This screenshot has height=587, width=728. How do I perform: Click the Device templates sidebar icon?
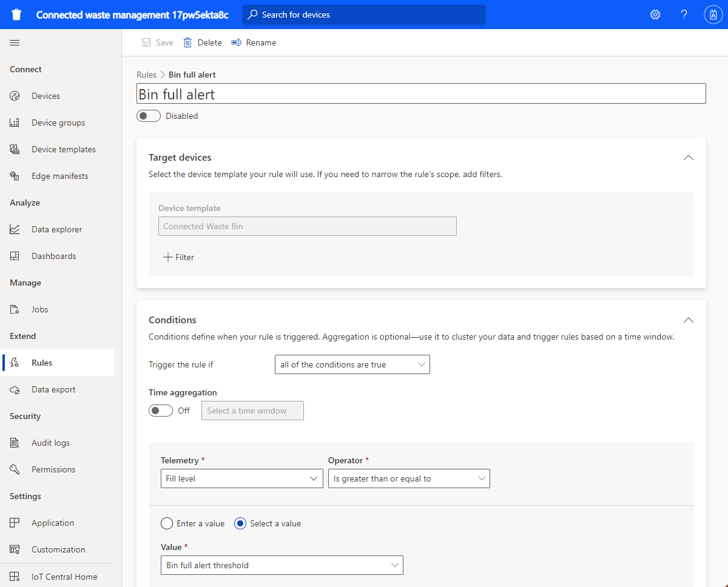[x=15, y=149]
